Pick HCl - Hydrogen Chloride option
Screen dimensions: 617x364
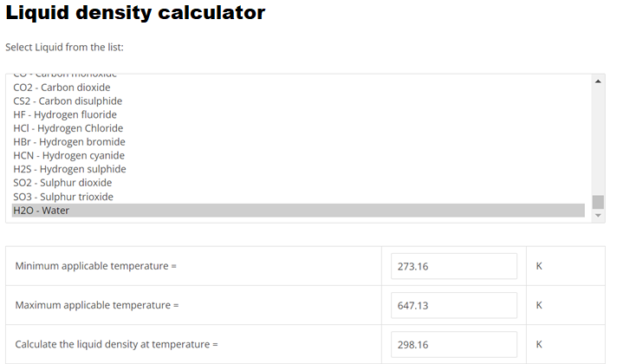pos(298,128)
